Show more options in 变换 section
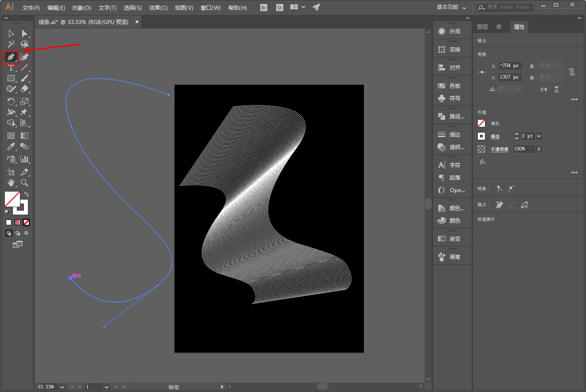586x392 pixels. [574, 100]
